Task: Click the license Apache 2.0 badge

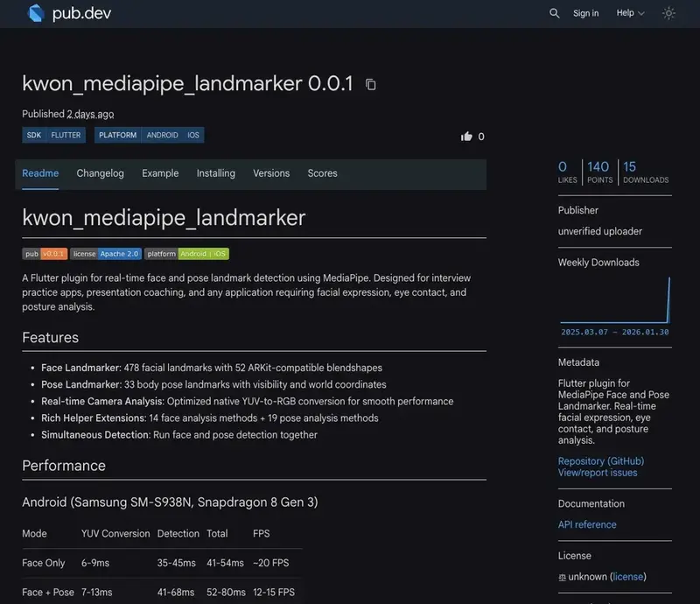Action: [106, 254]
